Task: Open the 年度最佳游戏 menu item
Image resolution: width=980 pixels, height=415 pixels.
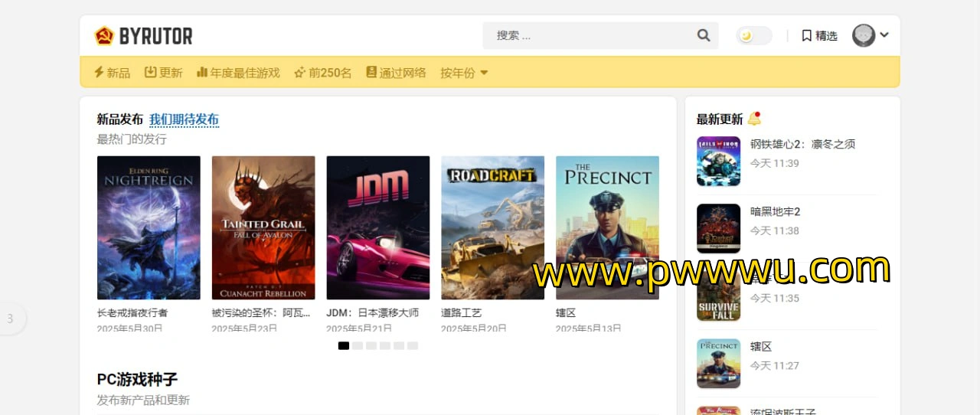Action: coord(238,73)
